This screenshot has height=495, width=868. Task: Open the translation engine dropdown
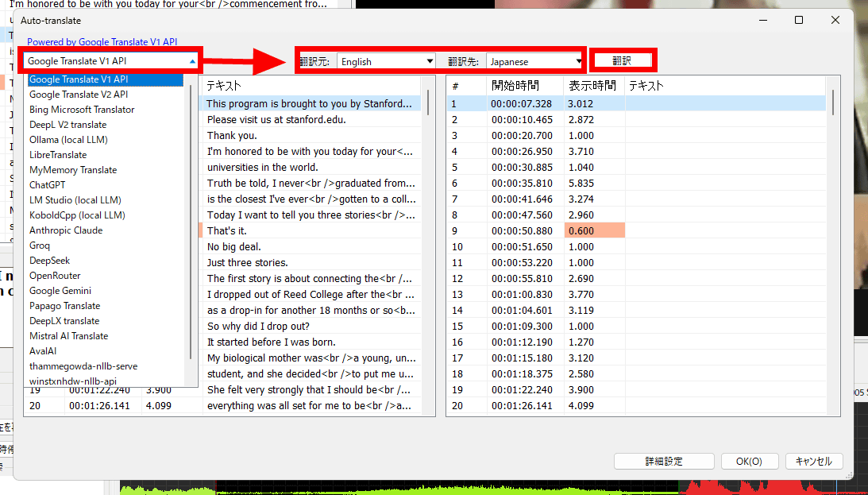pyautogui.click(x=111, y=61)
